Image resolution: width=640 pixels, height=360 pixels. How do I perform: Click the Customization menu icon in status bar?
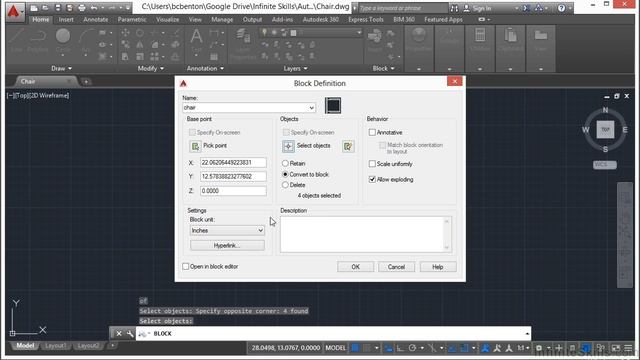click(629, 348)
